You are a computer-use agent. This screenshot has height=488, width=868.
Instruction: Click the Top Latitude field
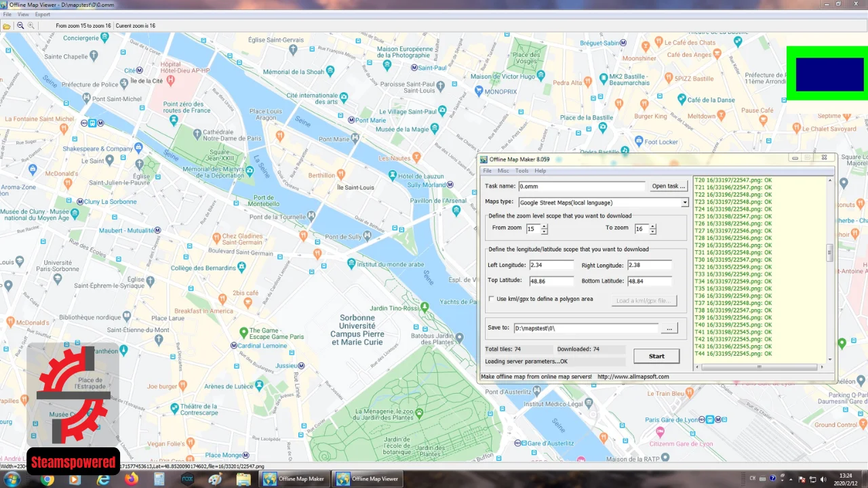pos(551,281)
